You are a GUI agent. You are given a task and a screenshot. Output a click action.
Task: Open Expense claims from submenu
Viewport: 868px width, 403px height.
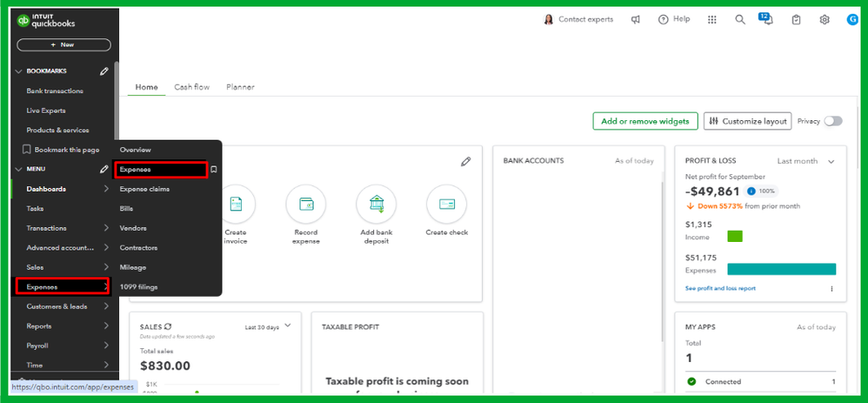coord(144,189)
